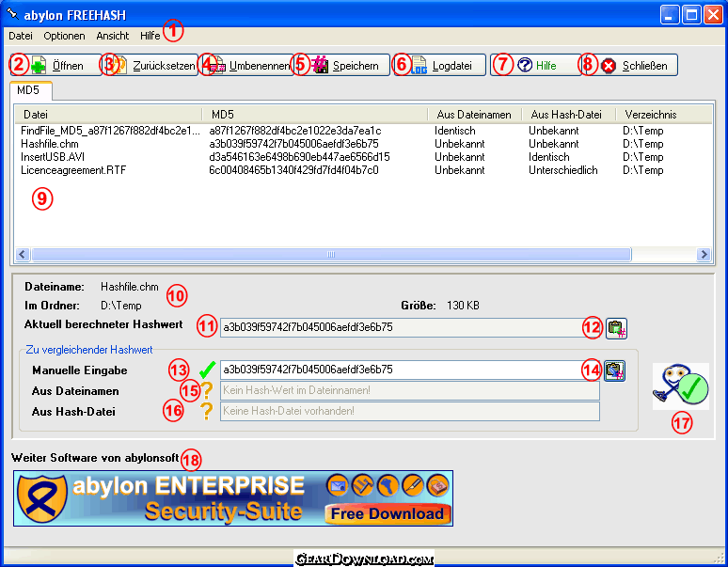Viewport: 728px width, 567px height.
Task: Click the mascot result image with green check
Action: (681, 386)
